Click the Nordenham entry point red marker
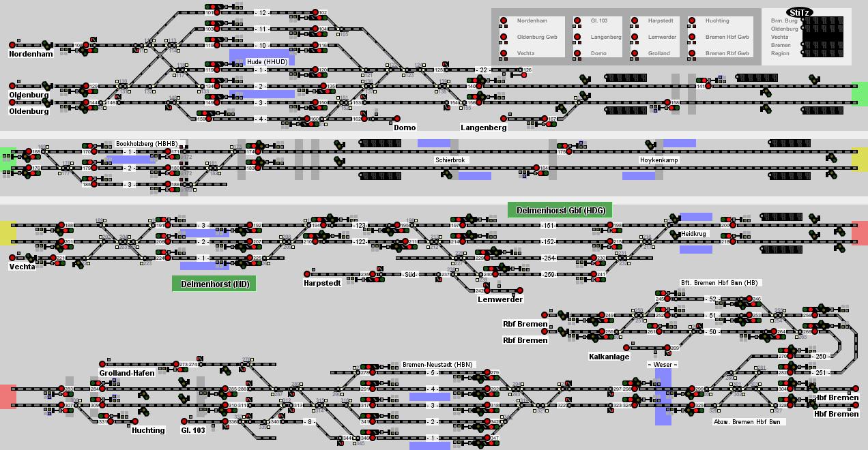This screenshot has width=868, height=450. coord(12,46)
